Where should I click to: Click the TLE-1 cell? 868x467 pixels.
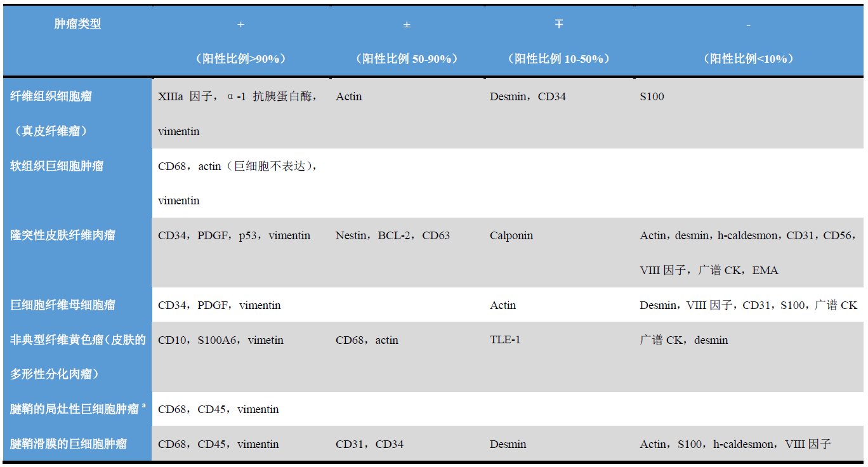504,340
